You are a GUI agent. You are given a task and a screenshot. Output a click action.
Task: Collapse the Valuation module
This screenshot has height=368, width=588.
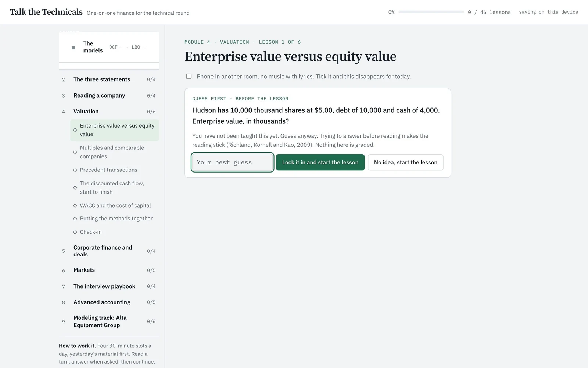click(109, 112)
